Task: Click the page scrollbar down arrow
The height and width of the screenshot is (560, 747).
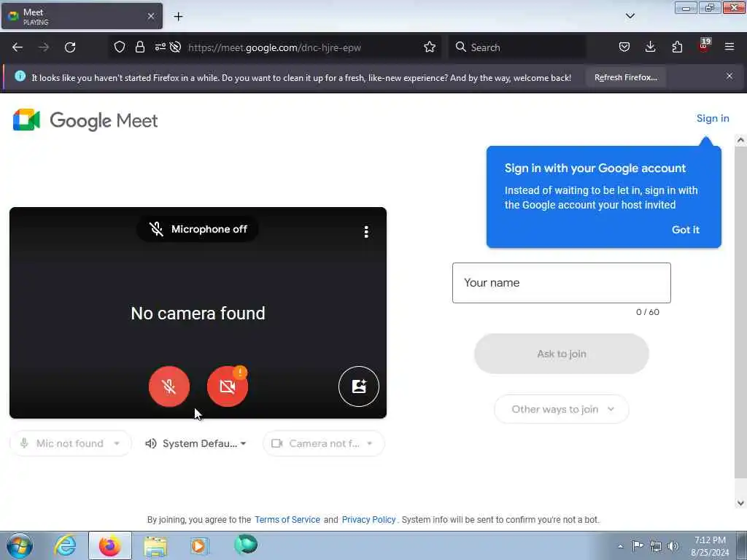Action: tap(740, 503)
